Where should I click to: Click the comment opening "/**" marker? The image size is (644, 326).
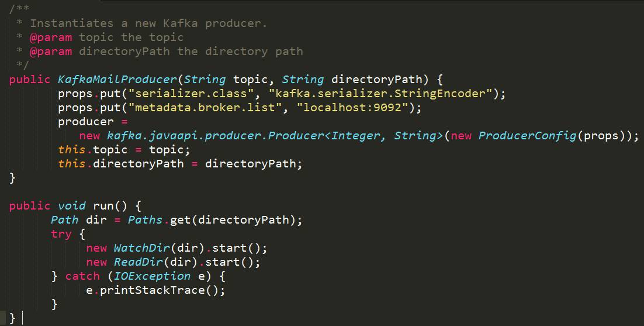(x=19, y=9)
